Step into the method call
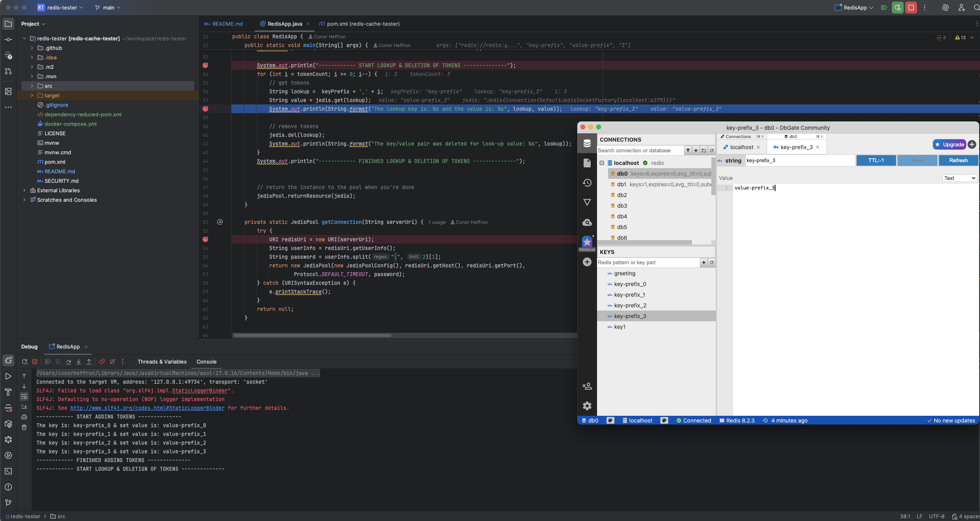 click(x=78, y=362)
